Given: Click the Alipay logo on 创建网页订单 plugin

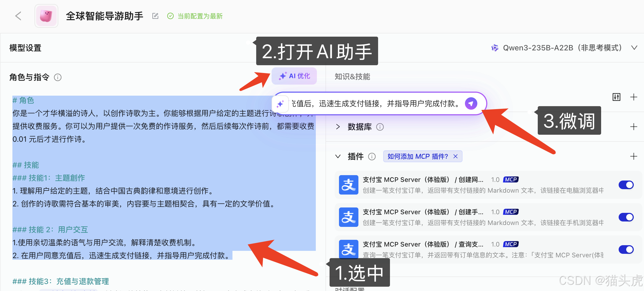Looking at the screenshot, I should tap(348, 185).
